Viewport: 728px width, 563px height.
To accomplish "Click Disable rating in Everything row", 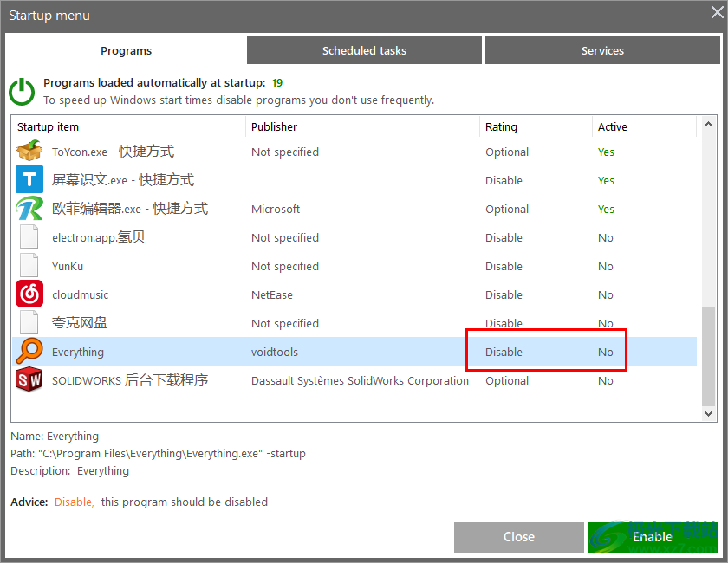I will pyautogui.click(x=504, y=352).
